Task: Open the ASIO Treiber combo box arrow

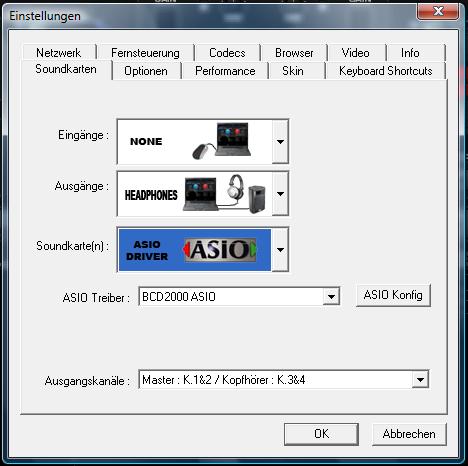Action: (331, 296)
